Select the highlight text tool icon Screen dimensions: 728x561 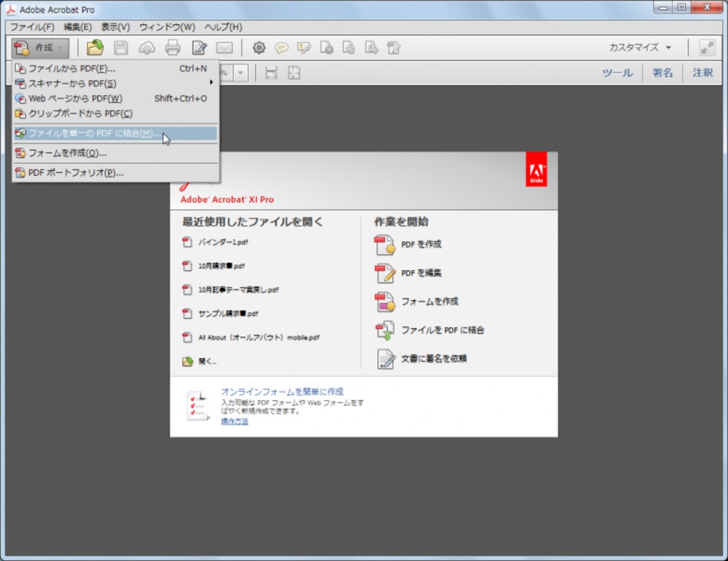pos(303,47)
